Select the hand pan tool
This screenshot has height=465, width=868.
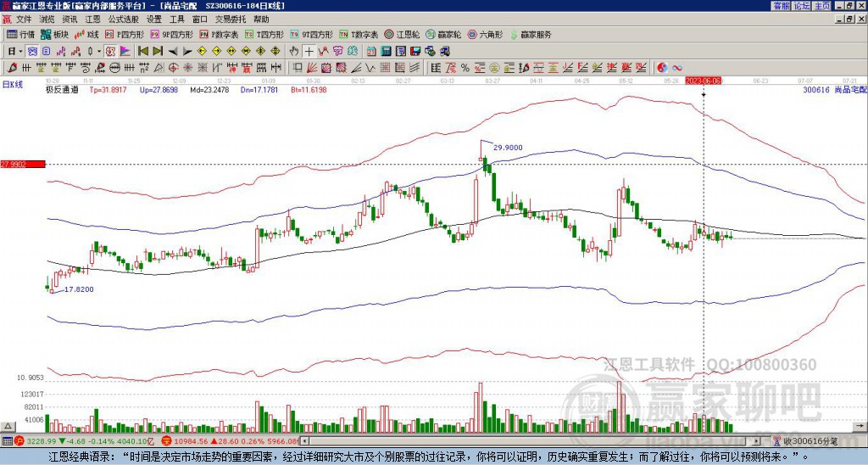pyautogui.click(x=294, y=51)
